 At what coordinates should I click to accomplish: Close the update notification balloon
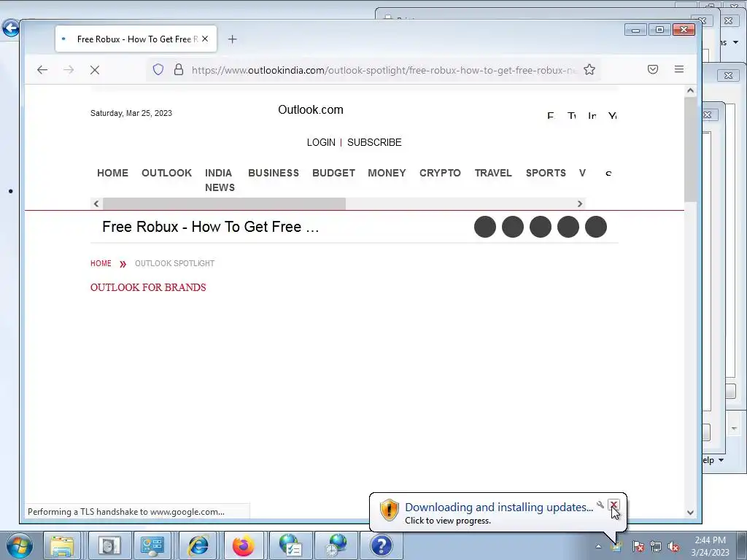point(614,505)
